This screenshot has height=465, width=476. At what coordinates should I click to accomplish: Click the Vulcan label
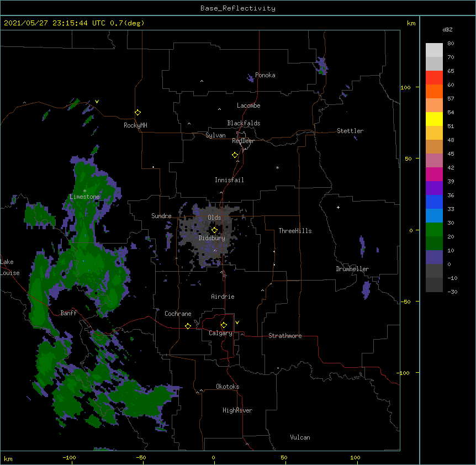[300, 437]
